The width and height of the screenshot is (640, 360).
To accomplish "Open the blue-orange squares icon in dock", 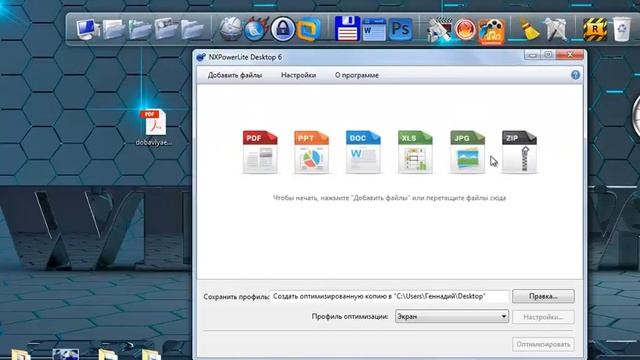I will (308, 29).
